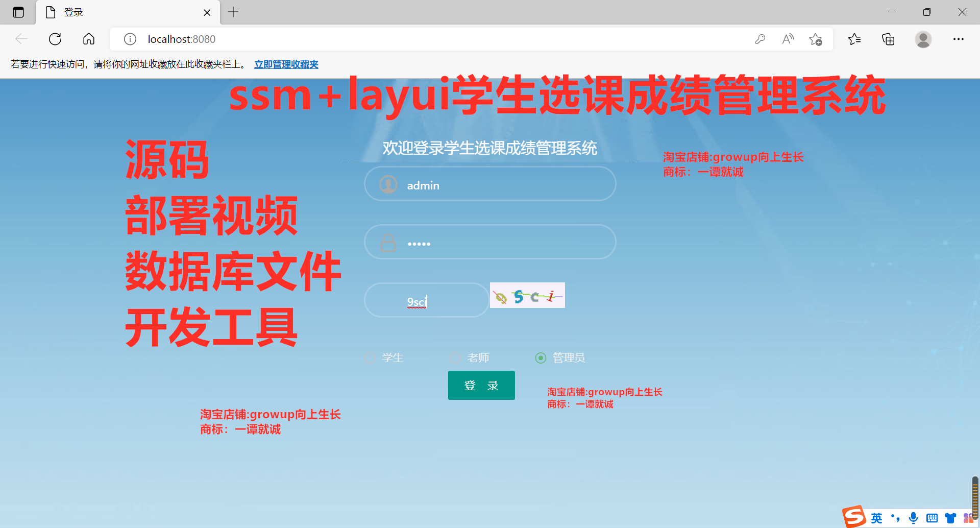This screenshot has width=980, height=528.
Task: Click the site info icon in address bar
Action: click(130, 39)
